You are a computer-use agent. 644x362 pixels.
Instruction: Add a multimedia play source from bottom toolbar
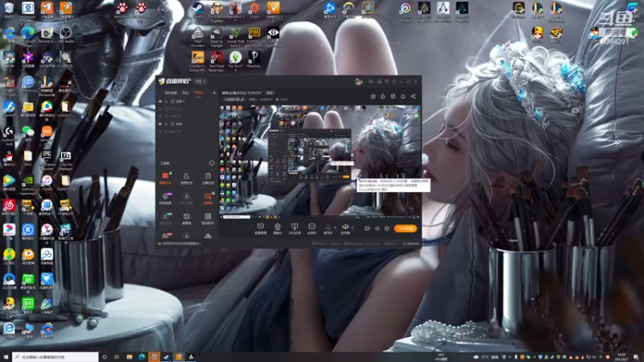[312, 228]
